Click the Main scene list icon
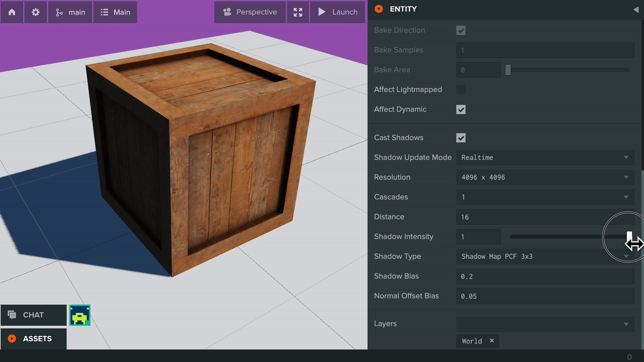Image resolution: width=644 pixels, height=362 pixels. pyautogui.click(x=104, y=12)
